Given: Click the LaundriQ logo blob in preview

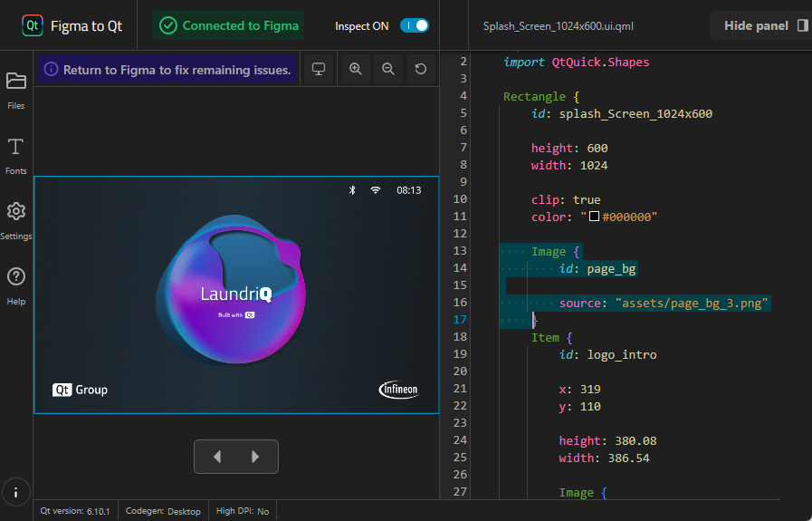Looking at the screenshot, I should 232,289.
